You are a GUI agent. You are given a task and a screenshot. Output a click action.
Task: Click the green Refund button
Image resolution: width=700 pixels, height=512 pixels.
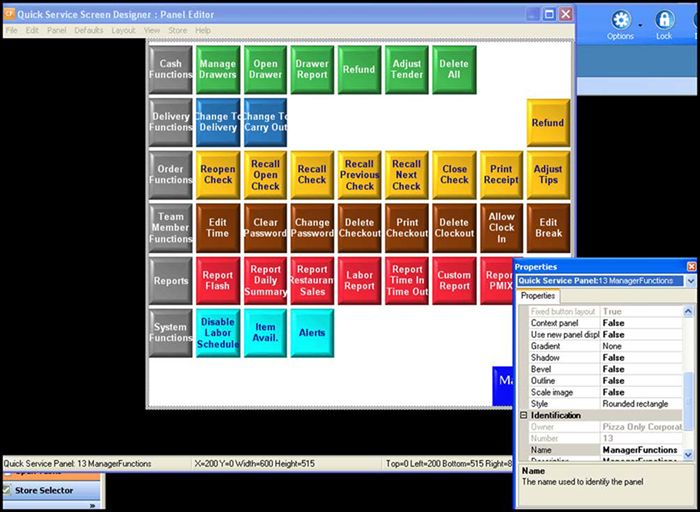(359, 70)
